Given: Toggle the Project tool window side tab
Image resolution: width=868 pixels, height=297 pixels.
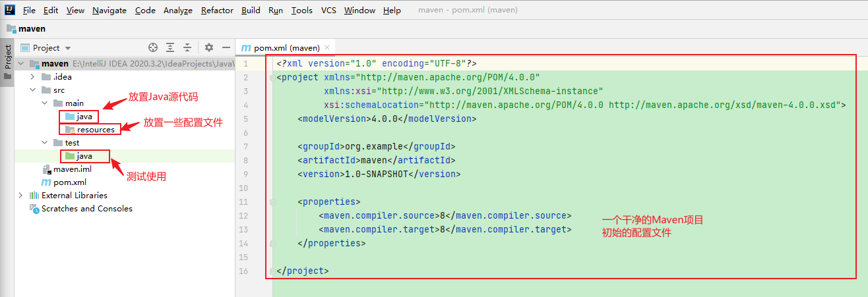Looking at the screenshot, I should pyautogui.click(x=7, y=62).
